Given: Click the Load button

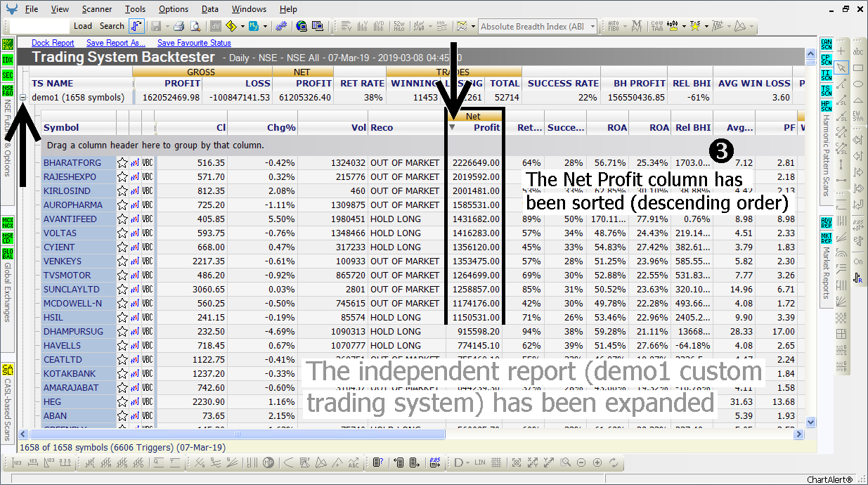Looking at the screenshot, I should click(83, 26).
